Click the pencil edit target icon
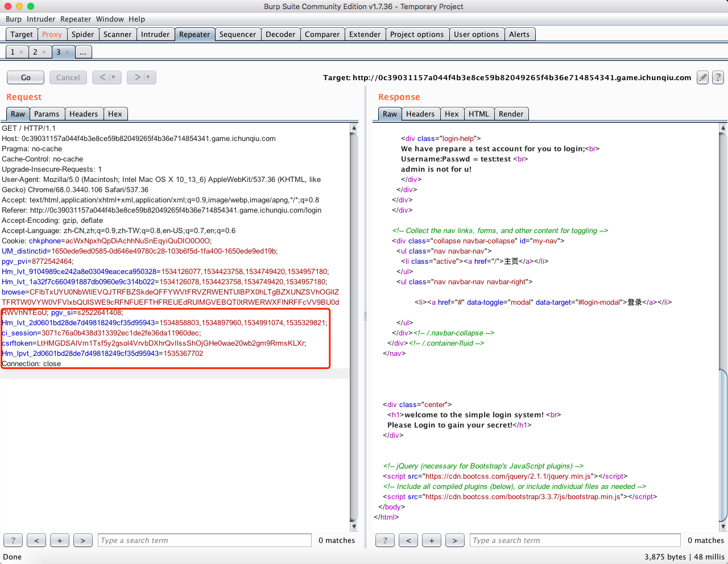The image size is (728, 564). [x=703, y=77]
